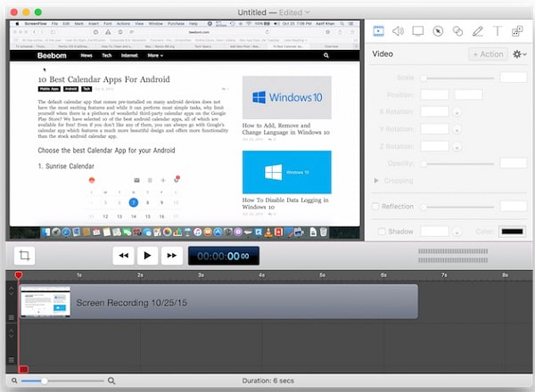Image resolution: width=535 pixels, height=392 pixels.
Task: Open the Touch Callout overlapping circles icon
Action: click(x=457, y=31)
